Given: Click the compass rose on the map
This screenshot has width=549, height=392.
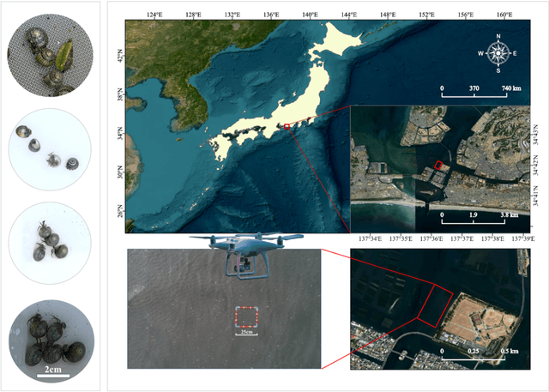Looking at the screenshot, I should point(498,53).
